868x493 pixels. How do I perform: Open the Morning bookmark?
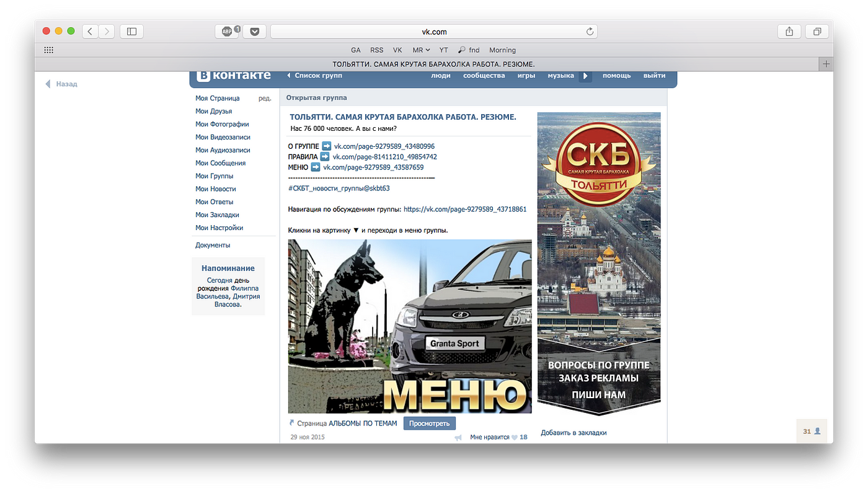point(502,50)
